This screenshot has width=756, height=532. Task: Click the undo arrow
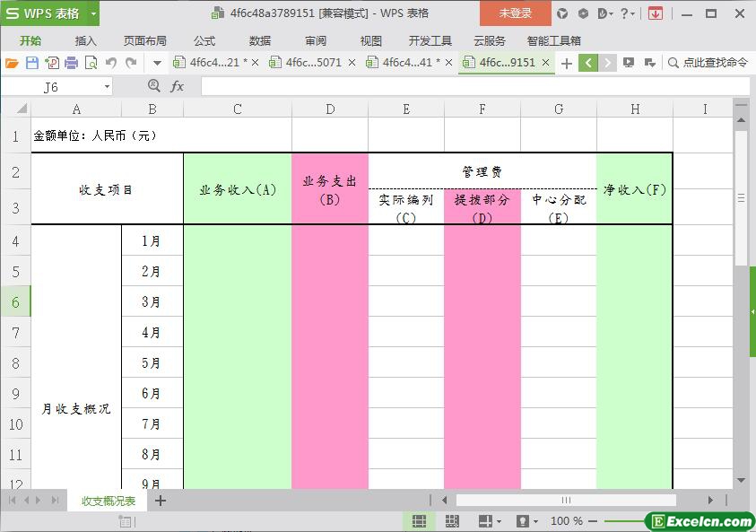111,63
